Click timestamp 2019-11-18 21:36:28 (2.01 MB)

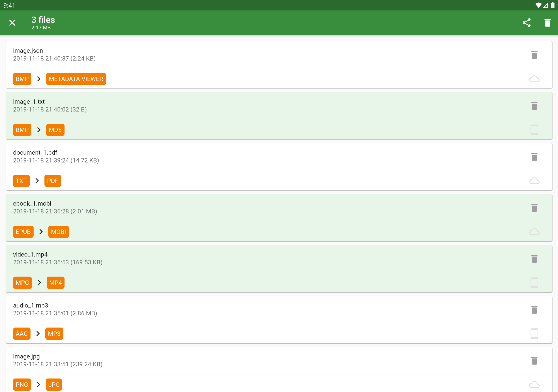pos(55,211)
